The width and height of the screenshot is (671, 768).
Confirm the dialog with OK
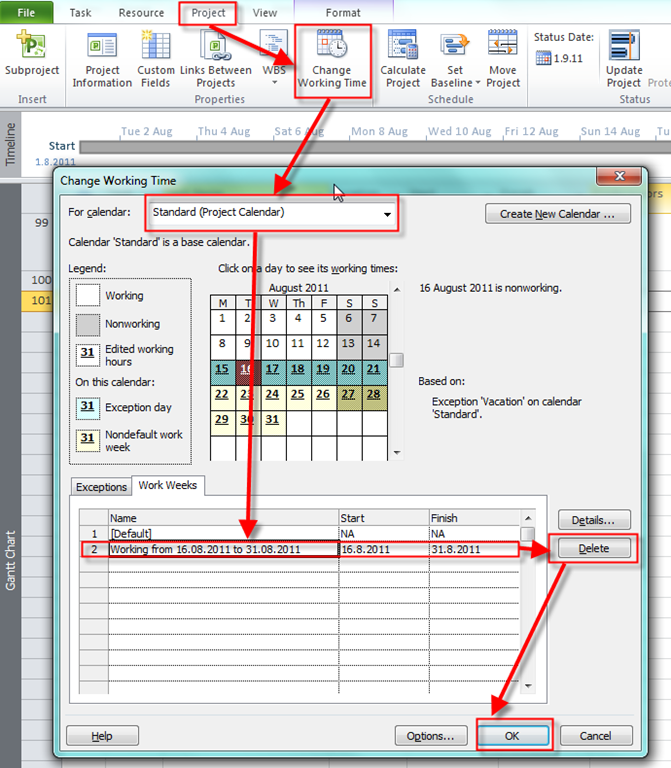513,735
